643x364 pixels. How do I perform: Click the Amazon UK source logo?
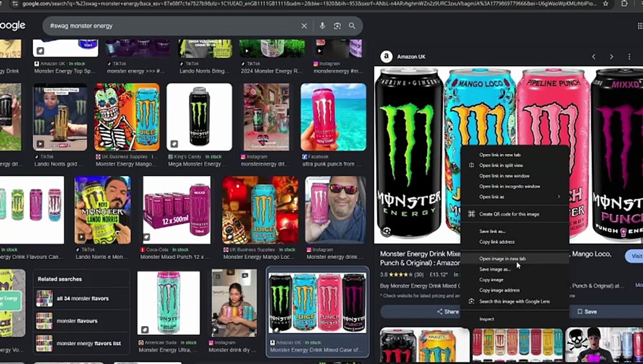[x=387, y=57]
